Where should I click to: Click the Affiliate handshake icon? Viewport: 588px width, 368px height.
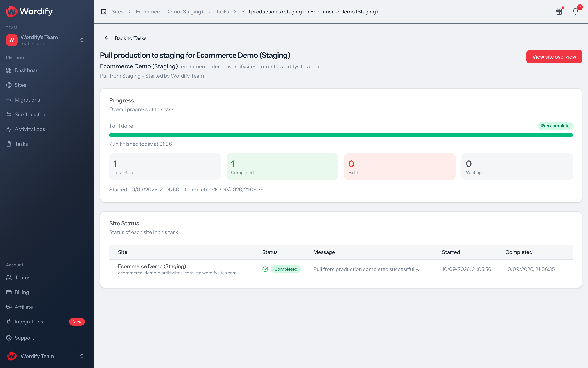pos(9,307)
